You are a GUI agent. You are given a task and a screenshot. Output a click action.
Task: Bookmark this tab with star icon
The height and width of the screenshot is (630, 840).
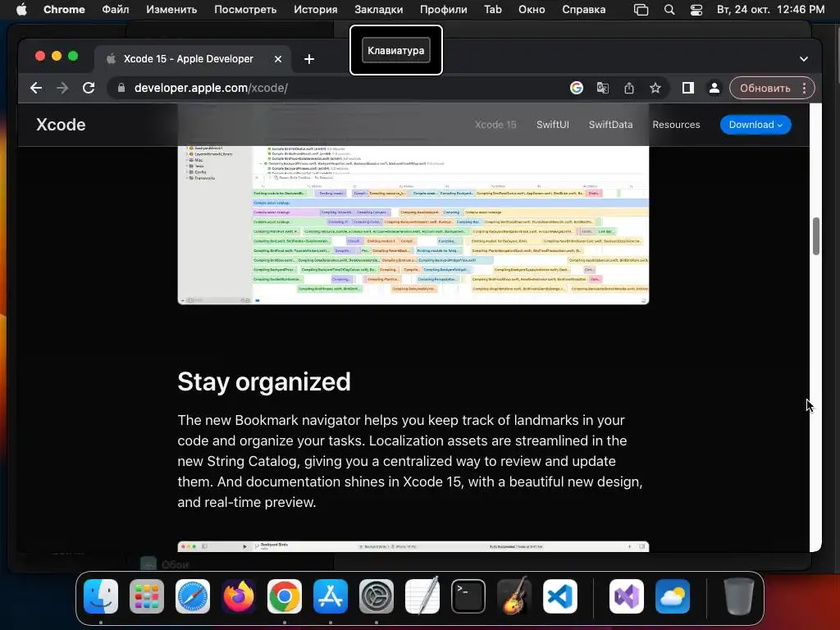click(x=655, y=88)
